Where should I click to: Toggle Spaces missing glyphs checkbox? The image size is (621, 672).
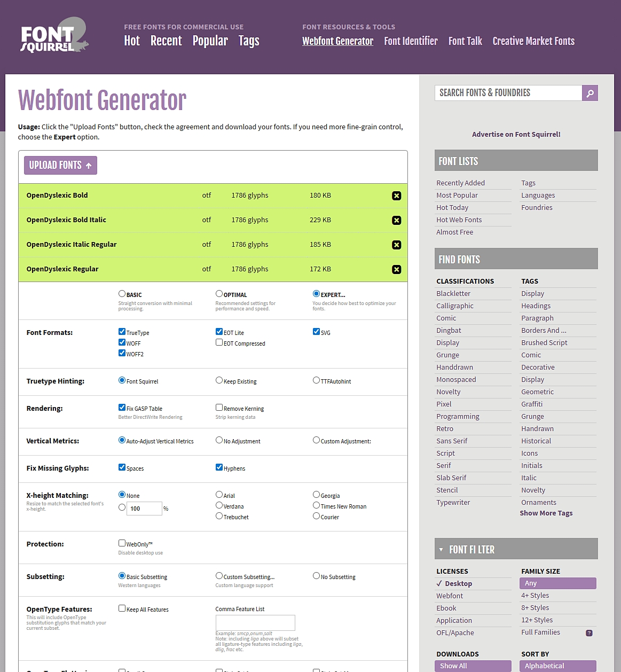tap(122, 467)
